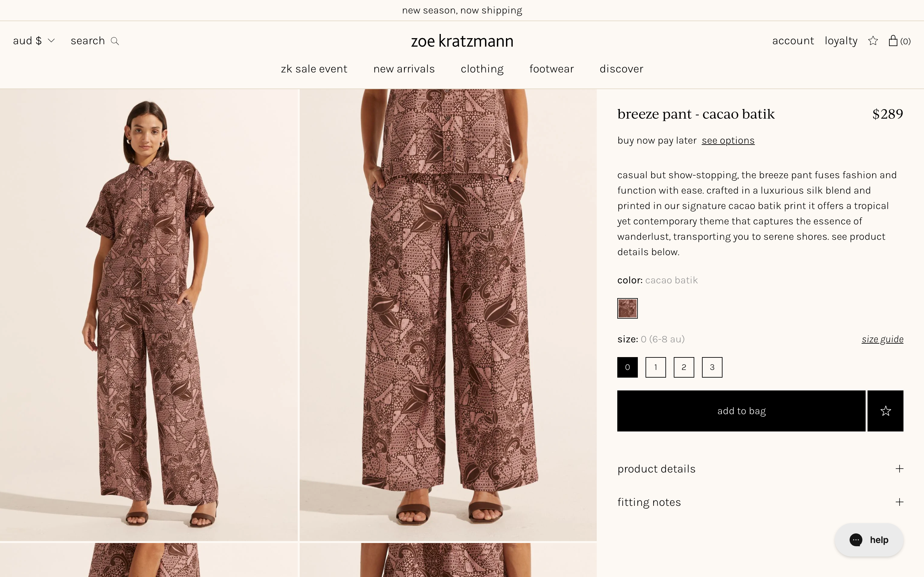Open the size guide link

pos(882,339)
